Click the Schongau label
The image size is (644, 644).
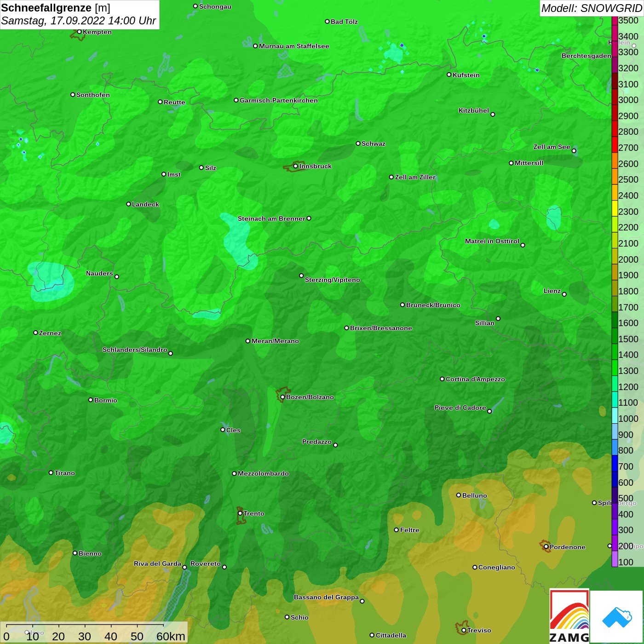point(215,6)
